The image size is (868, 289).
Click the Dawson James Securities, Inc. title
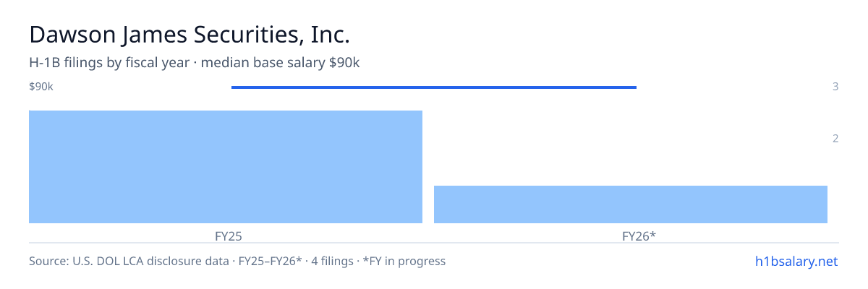[190, 35]
